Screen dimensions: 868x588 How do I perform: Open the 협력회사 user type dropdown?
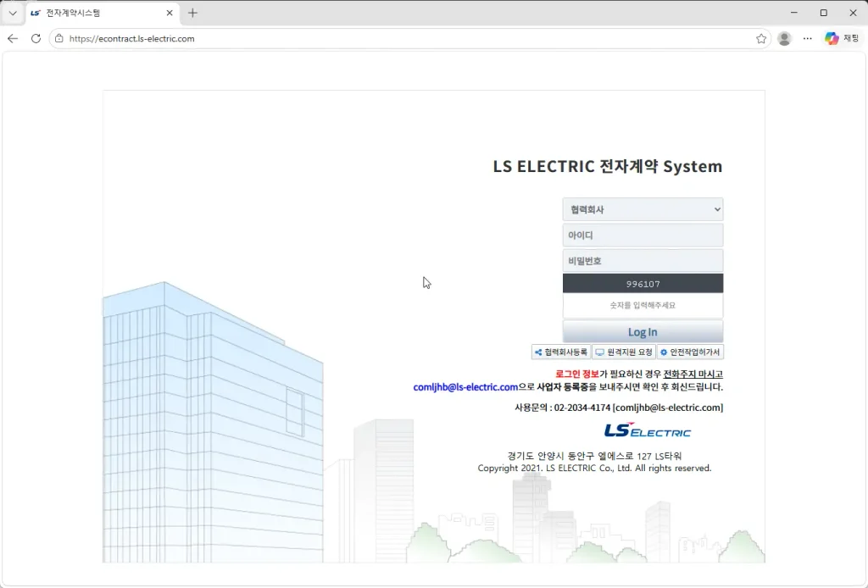click(643, 209)
